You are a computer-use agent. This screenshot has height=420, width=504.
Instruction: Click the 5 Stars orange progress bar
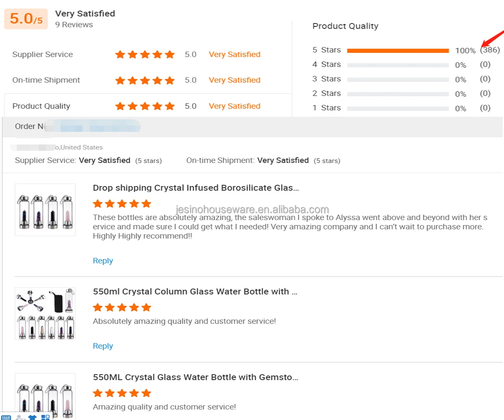coord(398,51)
